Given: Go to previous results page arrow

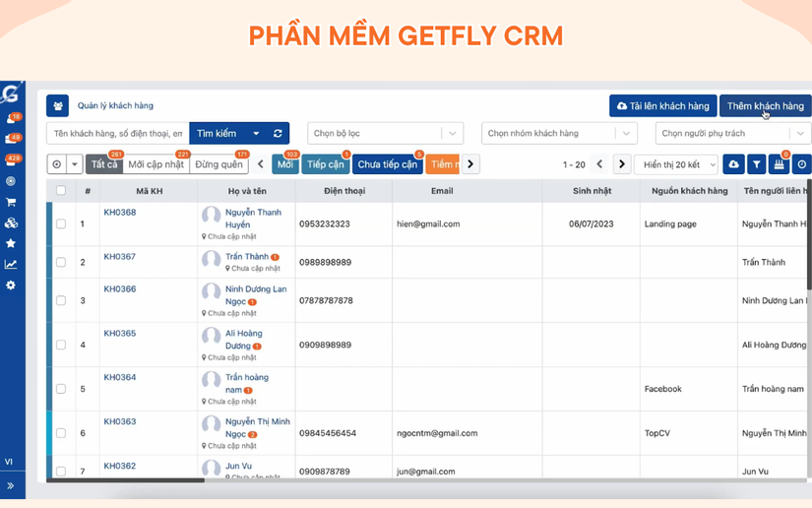Looking at the screenshot, I should [x=599, y=164].
